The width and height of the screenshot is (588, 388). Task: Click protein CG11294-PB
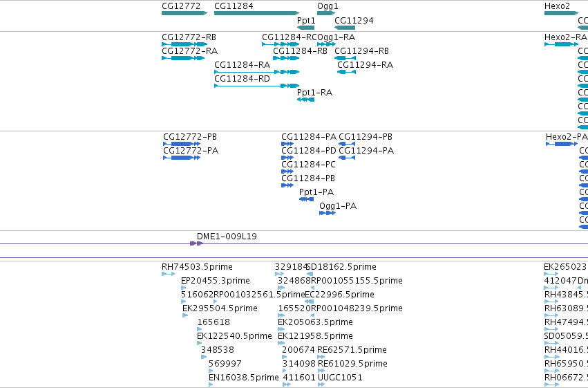(347, 144)
